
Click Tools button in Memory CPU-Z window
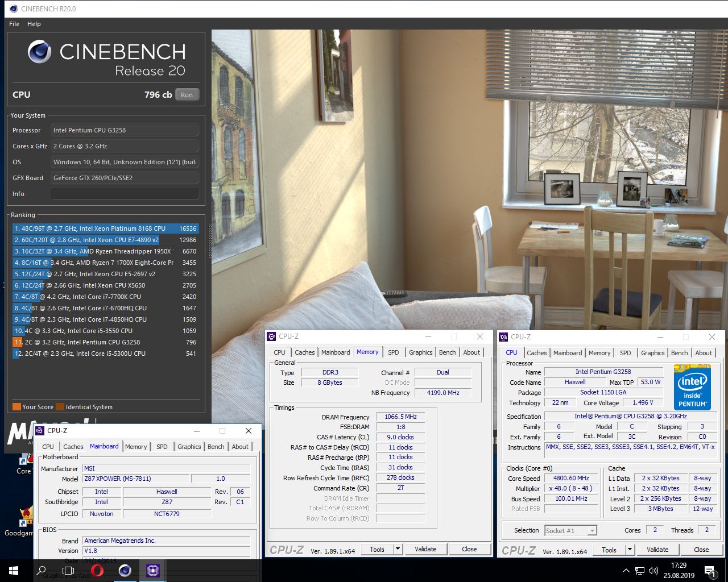pyautogui.click(x=377, y=549)
